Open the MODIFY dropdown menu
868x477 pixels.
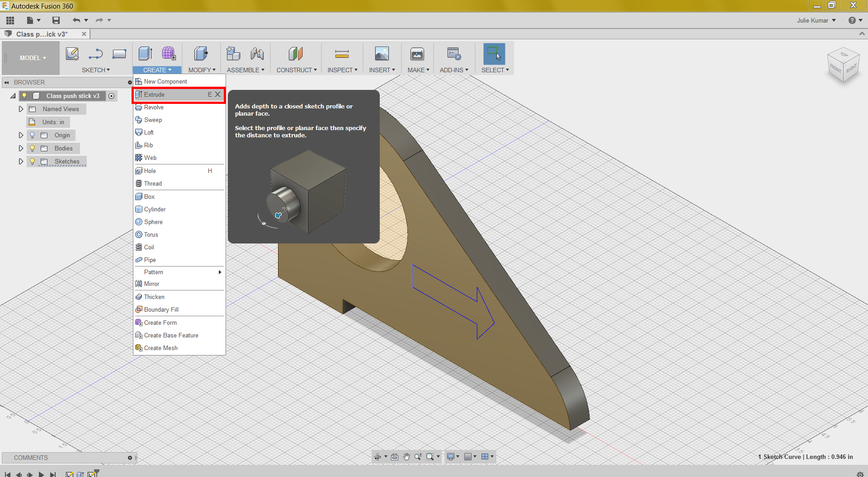[x=202, y=70]
